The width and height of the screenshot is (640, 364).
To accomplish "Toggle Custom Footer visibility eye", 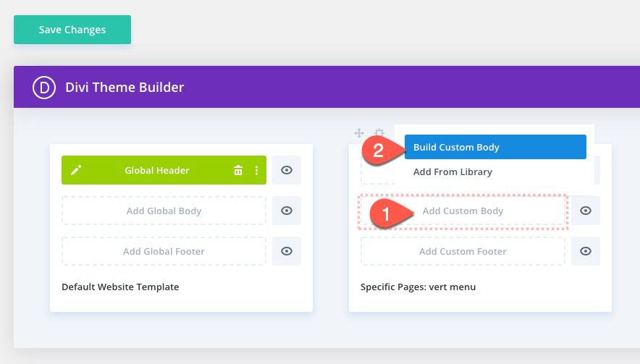I will tap(585, 251).
